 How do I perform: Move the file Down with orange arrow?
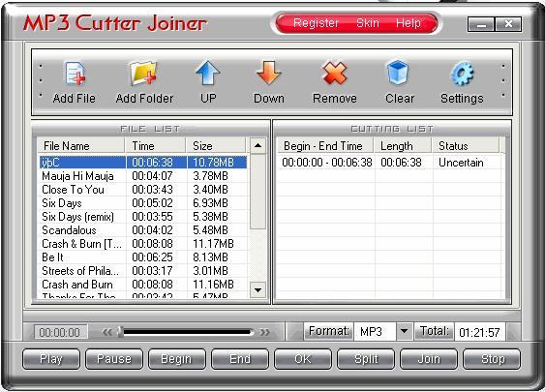click(x=269, y=73)
